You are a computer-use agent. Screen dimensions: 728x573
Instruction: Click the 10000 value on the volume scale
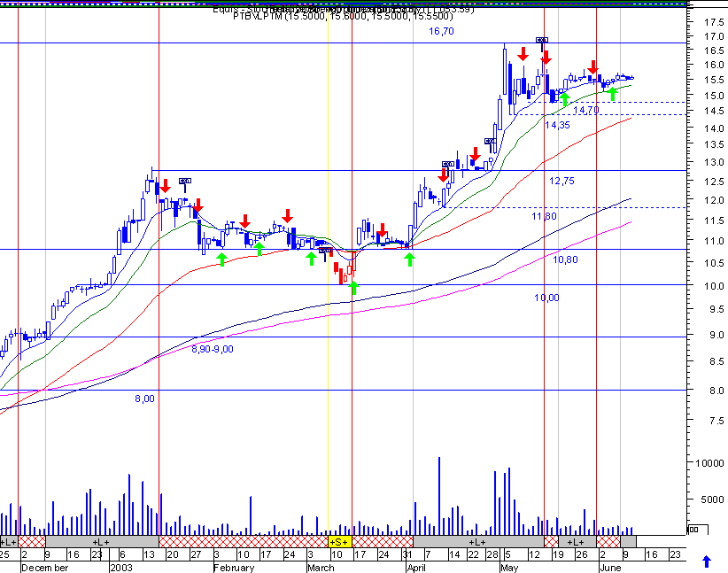click(709, 463)
